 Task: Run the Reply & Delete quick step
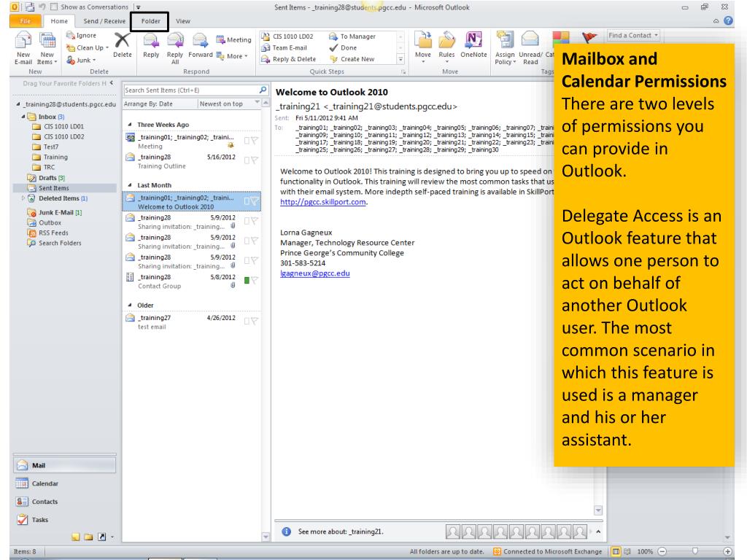[288, 59]
